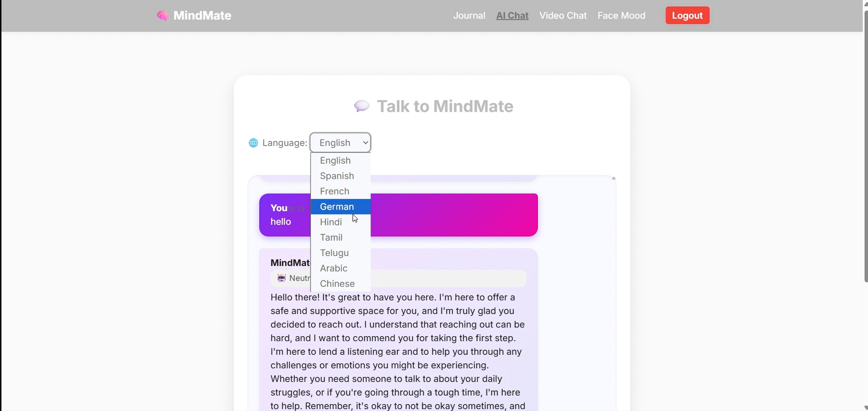Choose Tamil in the language list
Viewport: 868px width, 411px height.
pyautogui.click(x=340, y=237)
